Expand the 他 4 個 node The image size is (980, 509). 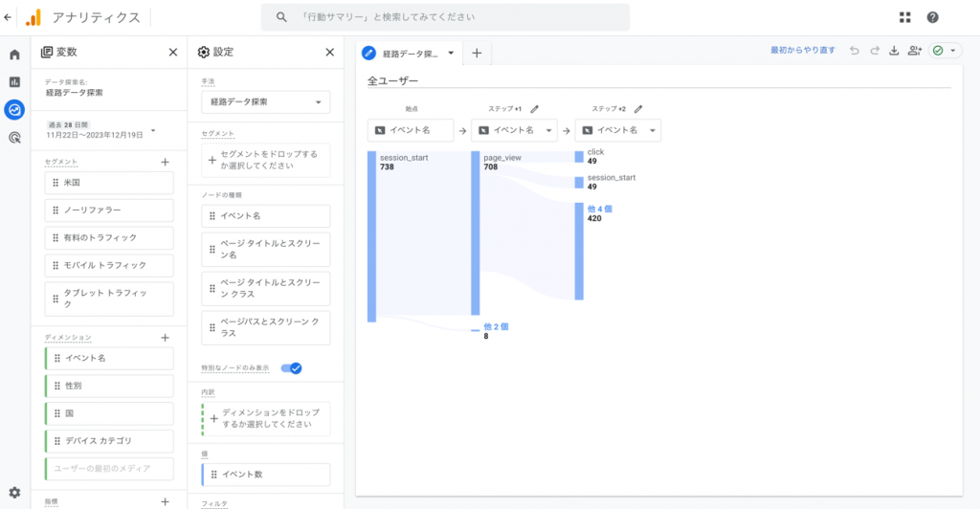600,209
